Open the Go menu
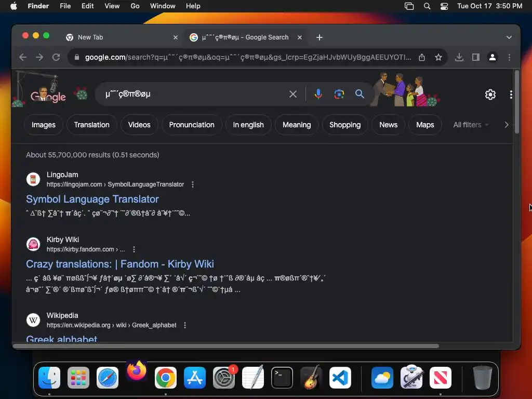 (x=135, y=6)
